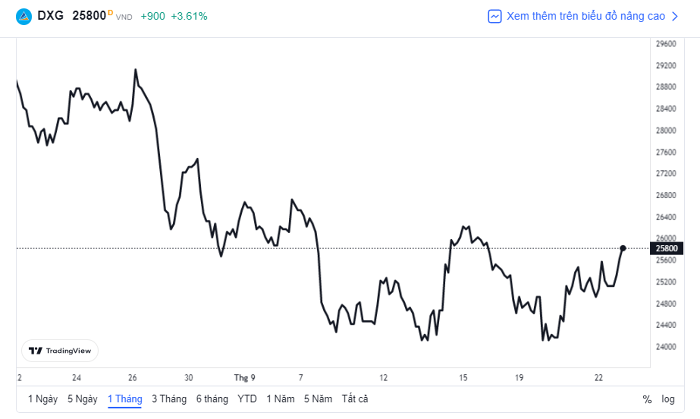The image size is (700, 419).
Task: Click the DXG ticker symbol text
Action: coord(50,16)
